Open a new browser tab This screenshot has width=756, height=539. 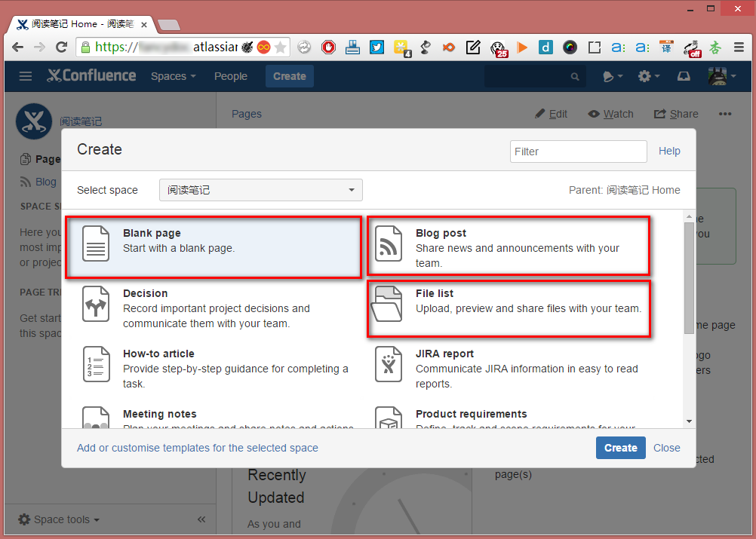click(x=169, y=25)
